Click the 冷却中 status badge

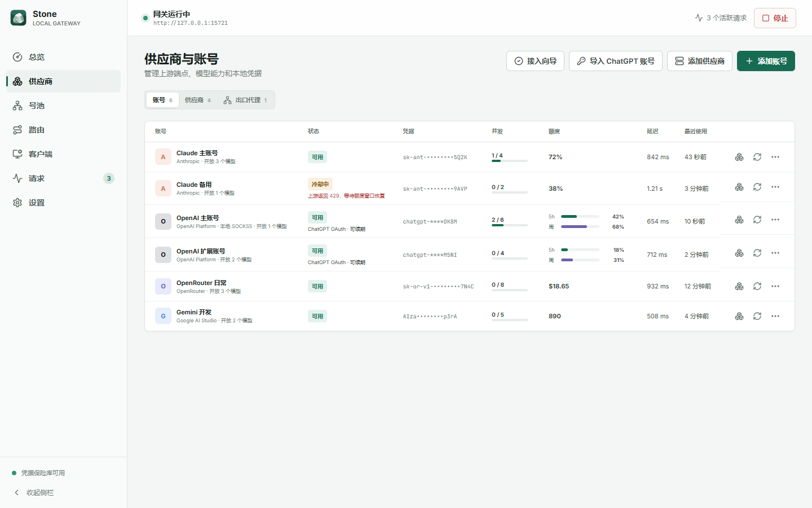(320, 184)
